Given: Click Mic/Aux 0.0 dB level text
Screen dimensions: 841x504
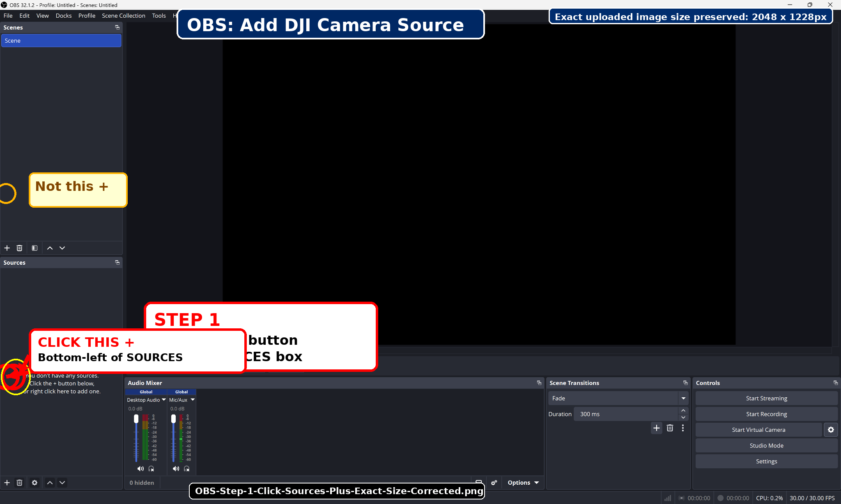Looking at the screenshot, I should tap(177, 409).
